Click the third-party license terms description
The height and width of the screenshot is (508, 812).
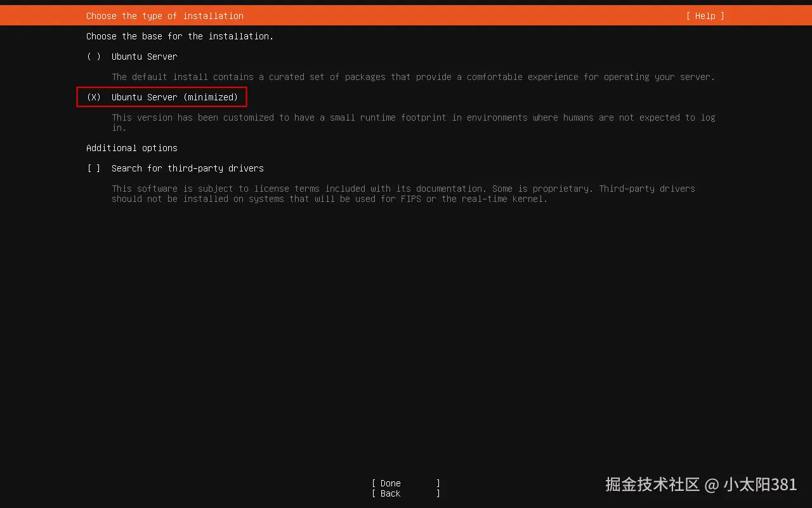click(403, 194)
